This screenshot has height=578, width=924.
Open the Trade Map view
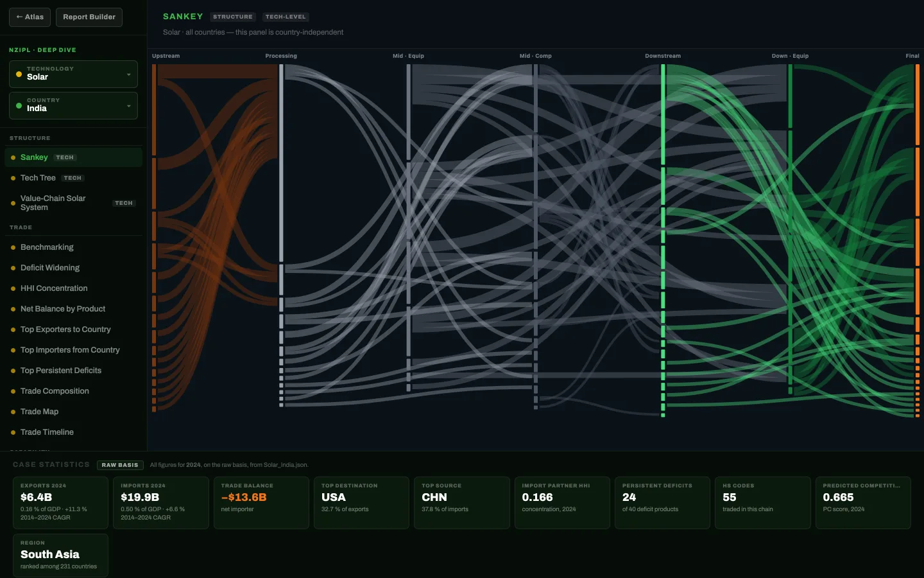pyautogui.click(x=73, y=412)
